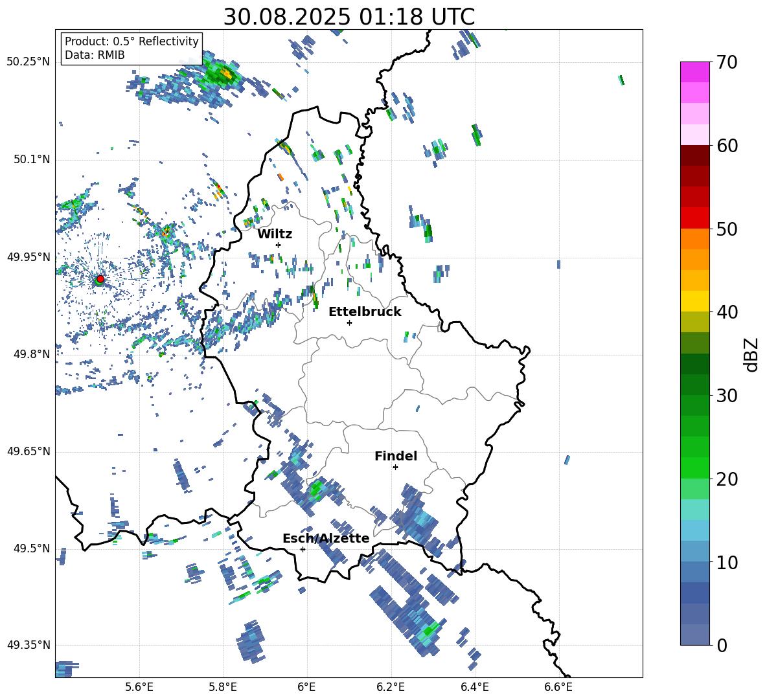Viewport: 767px width, 700px height.
Task: Click the 6.4°E longitude label
Action: tap(474, 687)
